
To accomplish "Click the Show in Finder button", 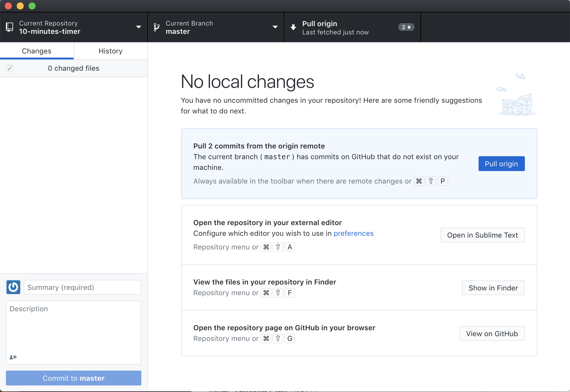I will point(493,288).
